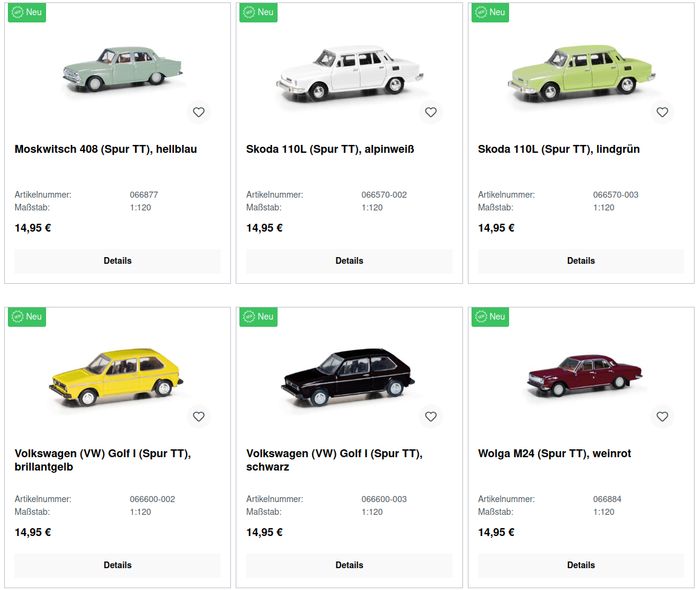
Task: Open the yellow Volkswagen Golf I image
Action: (x=116, y=378)
